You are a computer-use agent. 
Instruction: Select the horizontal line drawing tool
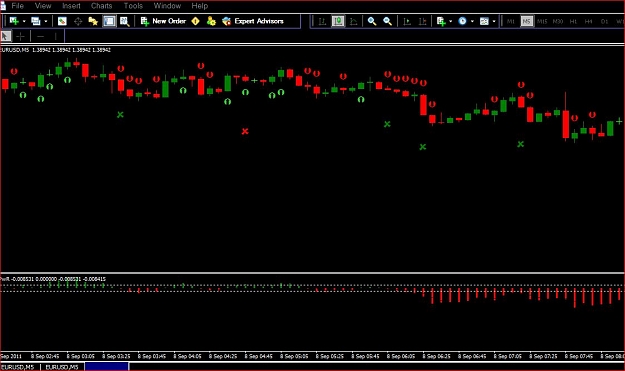click(40, 36)
